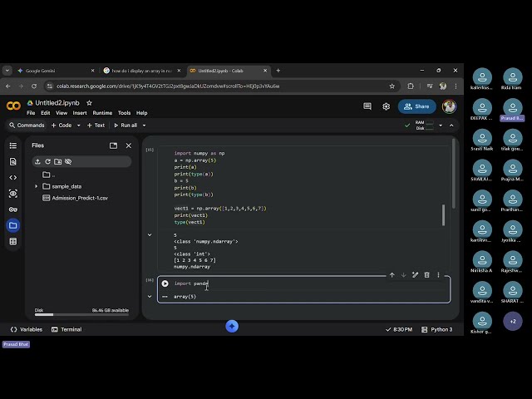Open the Runtime menu
The height and width of the screenshot is (399, 532).
point(102,113)
